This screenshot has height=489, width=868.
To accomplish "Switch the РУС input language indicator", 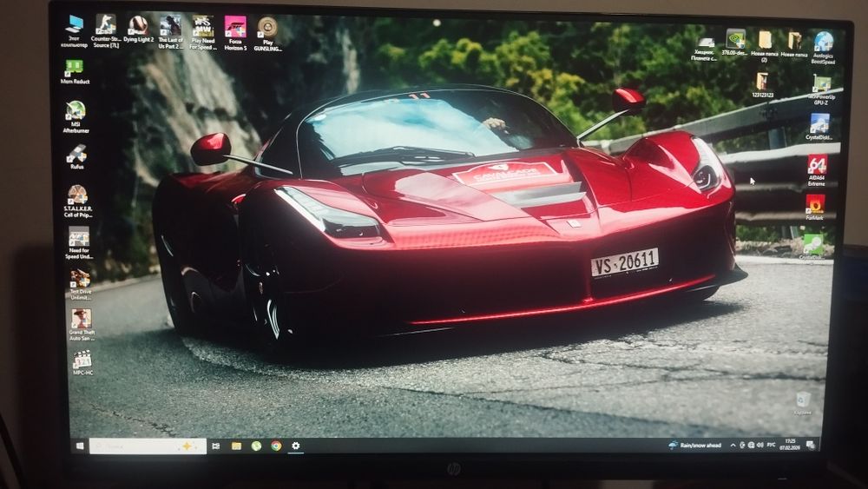I will 771,445.
